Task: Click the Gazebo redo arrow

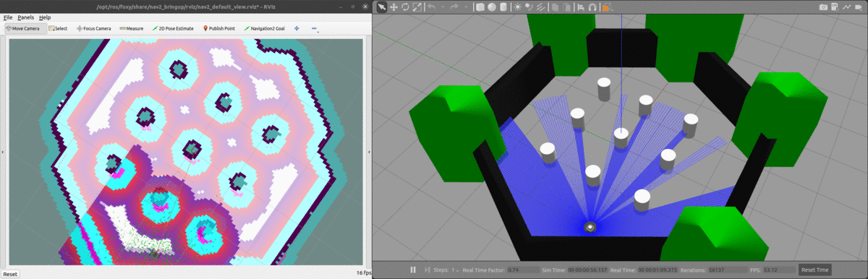Action: tap(454, 7)
